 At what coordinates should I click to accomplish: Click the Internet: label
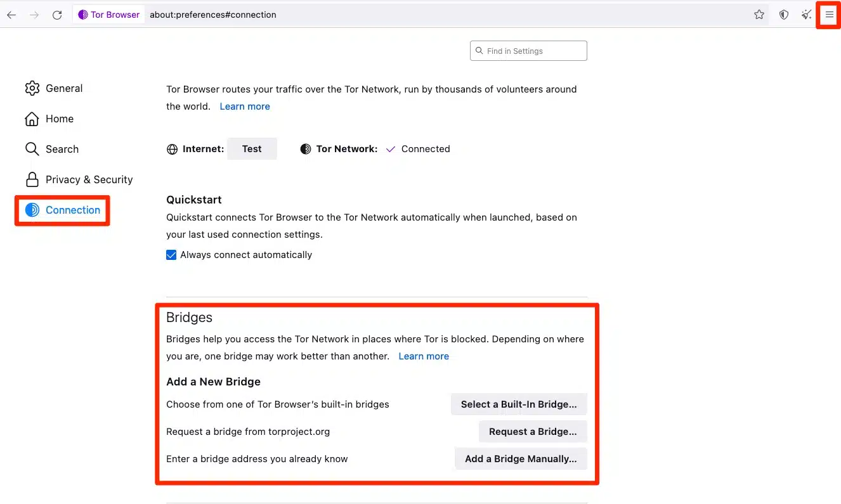tap(203, 149)
